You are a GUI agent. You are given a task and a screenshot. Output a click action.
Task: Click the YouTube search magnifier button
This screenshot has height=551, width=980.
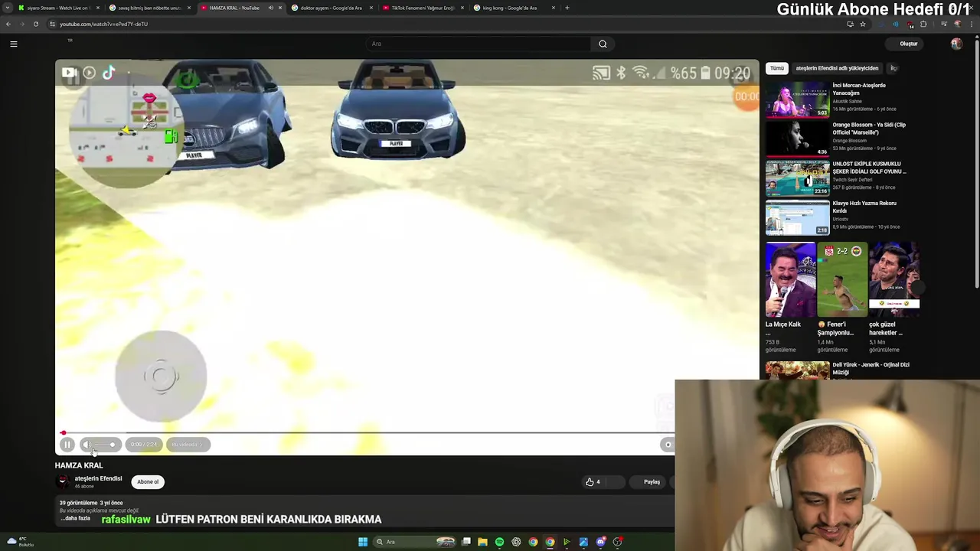pos(603,44)
